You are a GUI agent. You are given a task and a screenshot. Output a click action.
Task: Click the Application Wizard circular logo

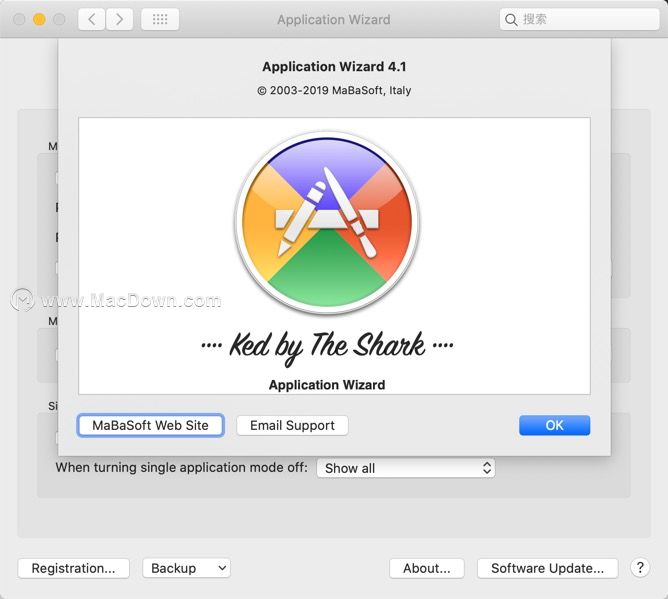coord(327,222)
